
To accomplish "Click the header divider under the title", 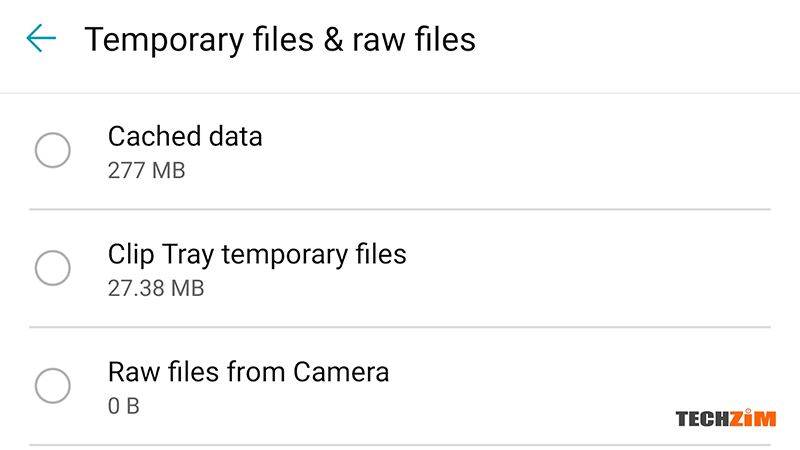I will [400, 93].
